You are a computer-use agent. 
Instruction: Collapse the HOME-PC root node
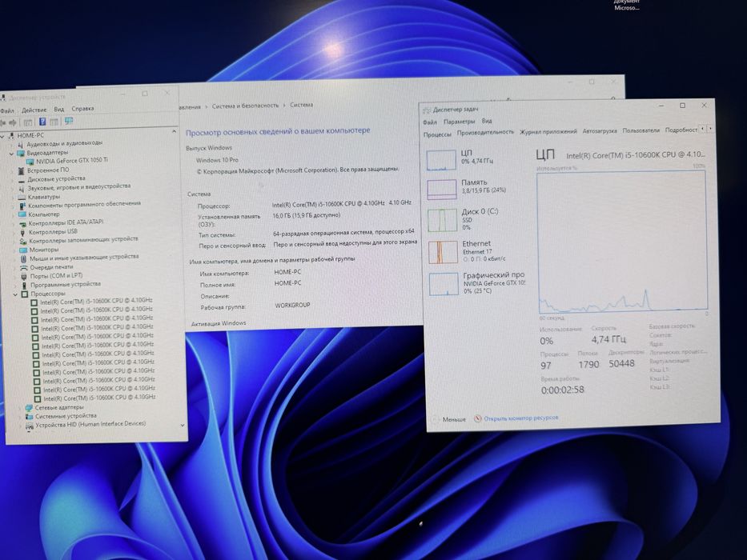pyautogui.click(x=2, y=136)
